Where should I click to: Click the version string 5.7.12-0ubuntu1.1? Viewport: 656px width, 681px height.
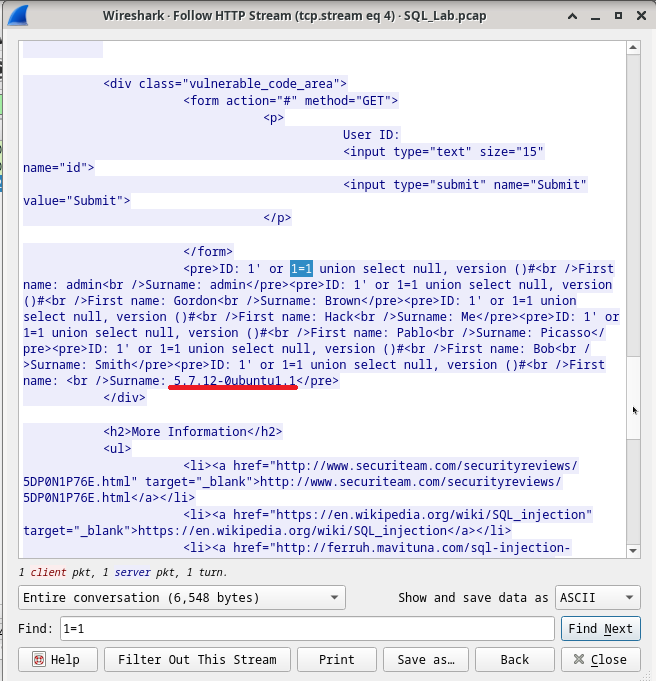[235, 381]
